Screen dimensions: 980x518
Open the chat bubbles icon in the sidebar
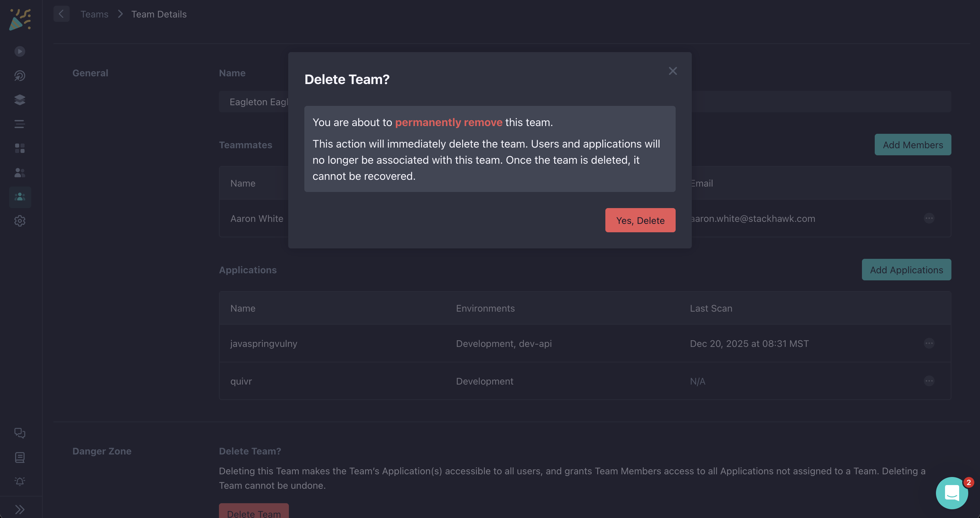tap(20, 433)
